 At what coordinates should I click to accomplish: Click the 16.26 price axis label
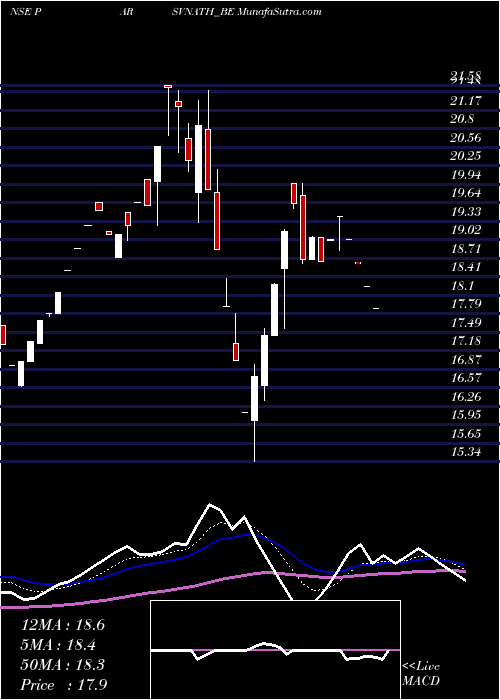(x=466, y=397)
